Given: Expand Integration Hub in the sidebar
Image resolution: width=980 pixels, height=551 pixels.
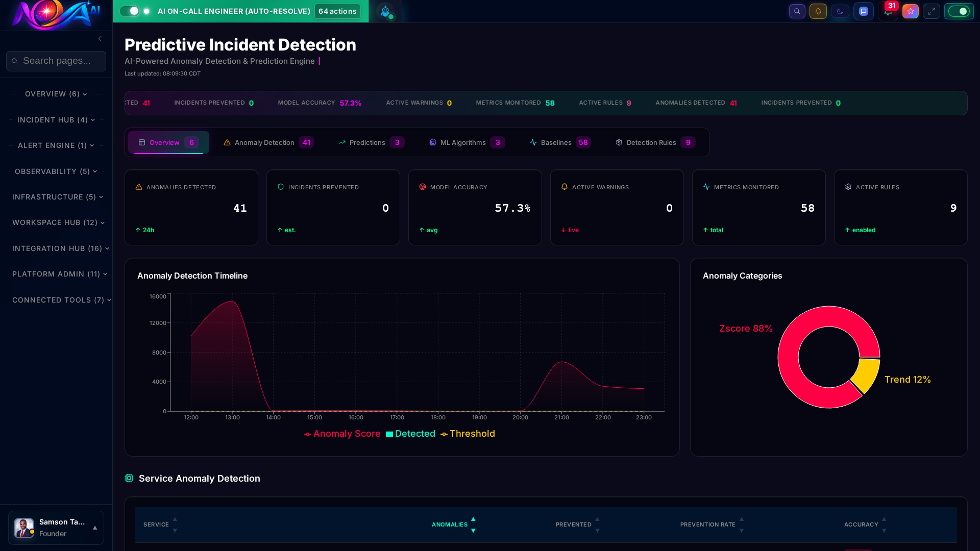Looking at the screenshot, I should (61, 248).
